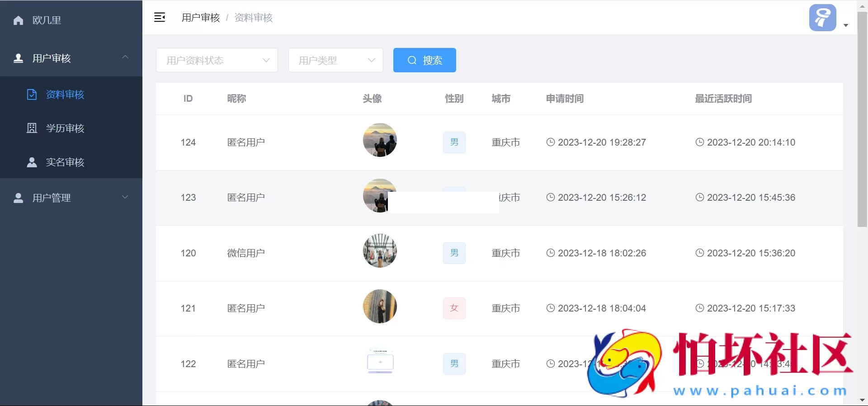
Task: Click nickname 微信用户 in row 120
Action: tap(246, 253)
